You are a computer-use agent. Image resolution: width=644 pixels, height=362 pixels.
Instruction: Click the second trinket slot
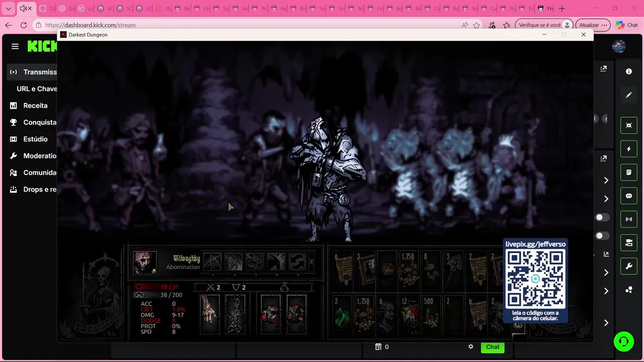point(296,314)
